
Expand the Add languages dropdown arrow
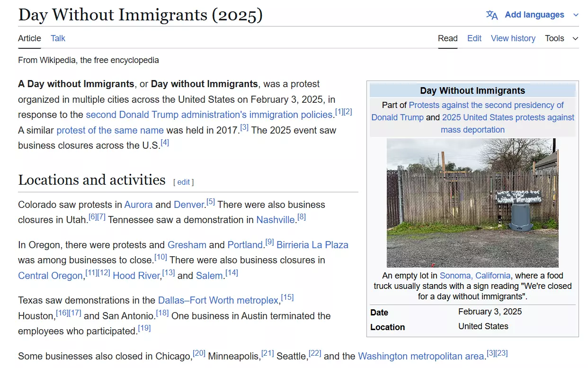click(576, 15)
